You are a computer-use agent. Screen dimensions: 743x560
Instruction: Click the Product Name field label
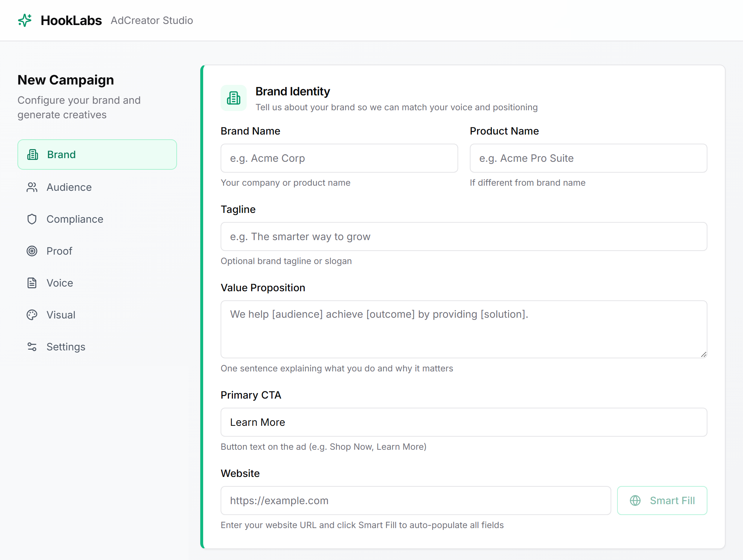[504, 131]
